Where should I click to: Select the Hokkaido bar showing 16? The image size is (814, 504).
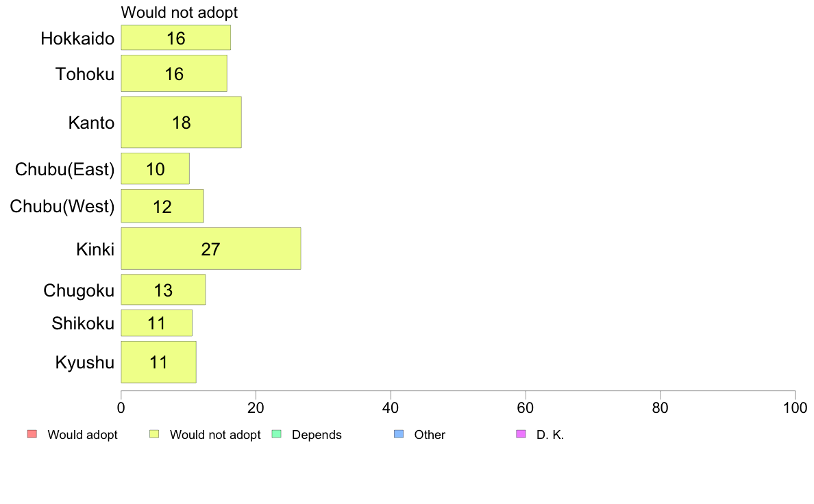(176, 38)
